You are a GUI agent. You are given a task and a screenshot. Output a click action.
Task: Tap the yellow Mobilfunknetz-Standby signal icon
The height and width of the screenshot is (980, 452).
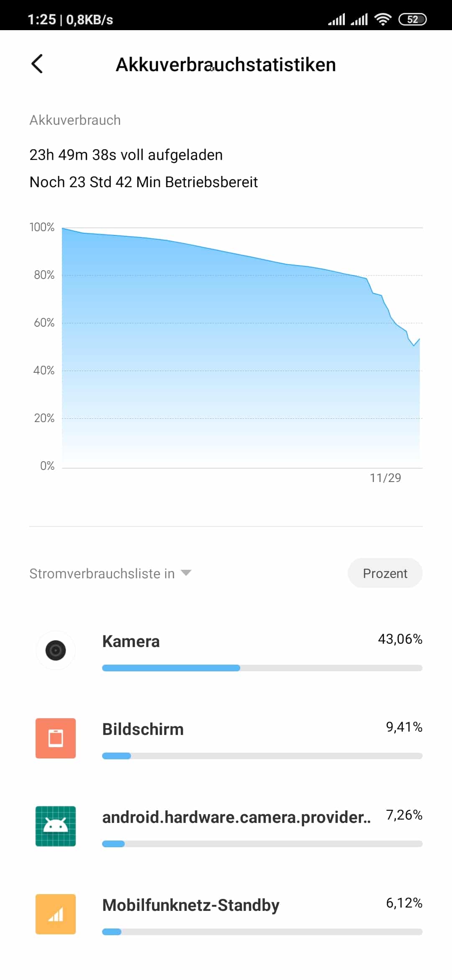click(x=56, y=914)
